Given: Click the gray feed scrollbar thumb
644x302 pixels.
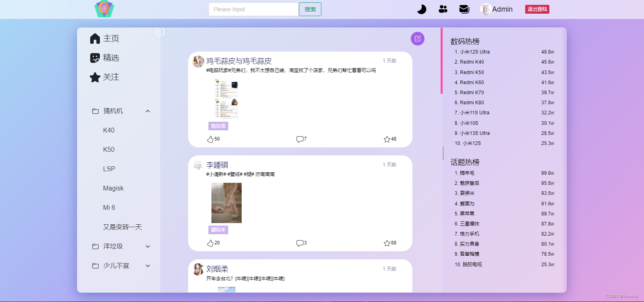Looking at the screenshot, I should point(443,153).
